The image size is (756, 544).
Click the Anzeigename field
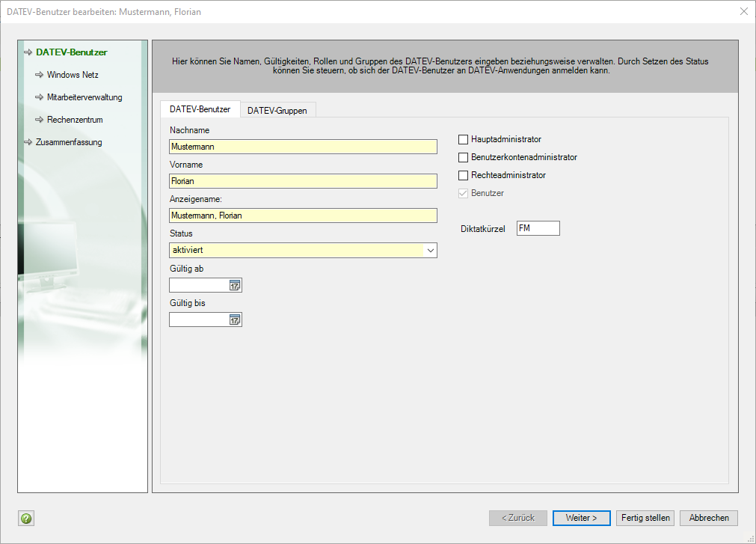(304, 216)
